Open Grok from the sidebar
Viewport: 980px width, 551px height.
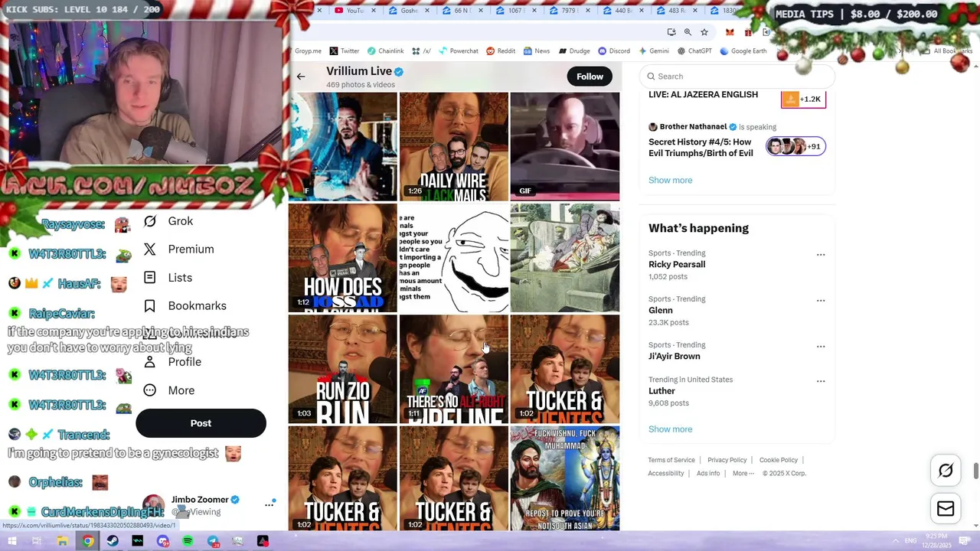pos(169,221)
